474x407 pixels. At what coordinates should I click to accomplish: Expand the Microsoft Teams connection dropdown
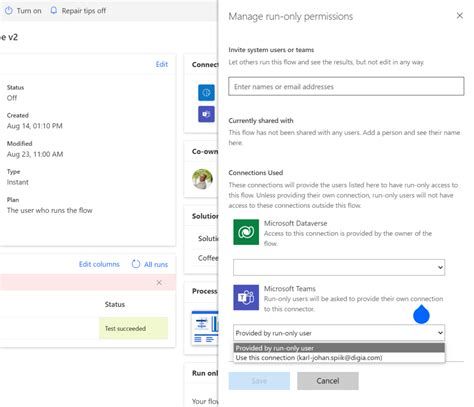(x=339, y=333)
